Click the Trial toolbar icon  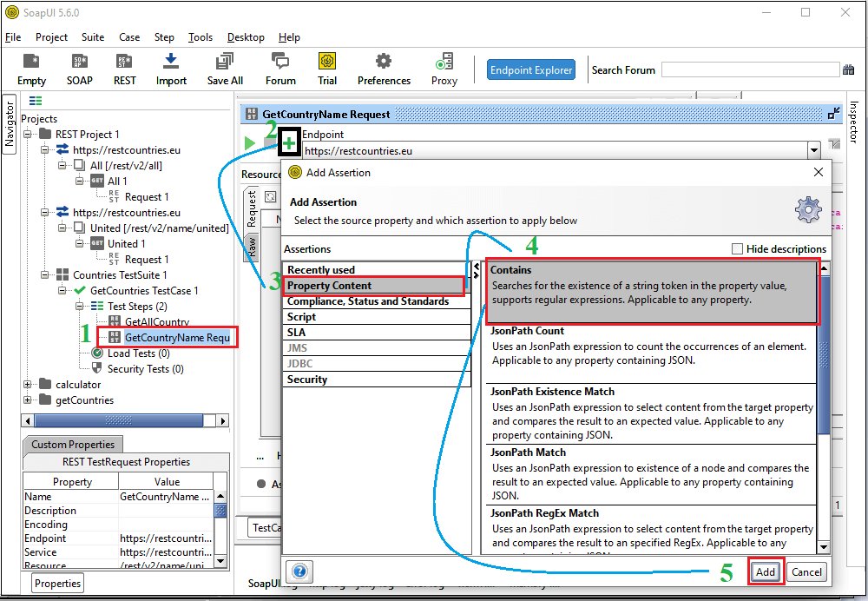[x=327, y=61]
